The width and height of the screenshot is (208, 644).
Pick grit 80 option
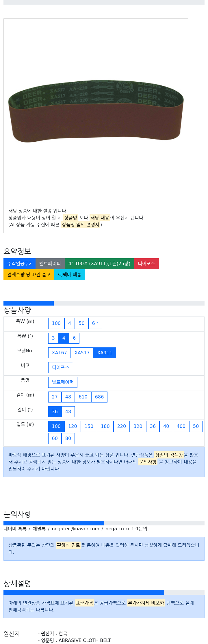tap(68, 439)
